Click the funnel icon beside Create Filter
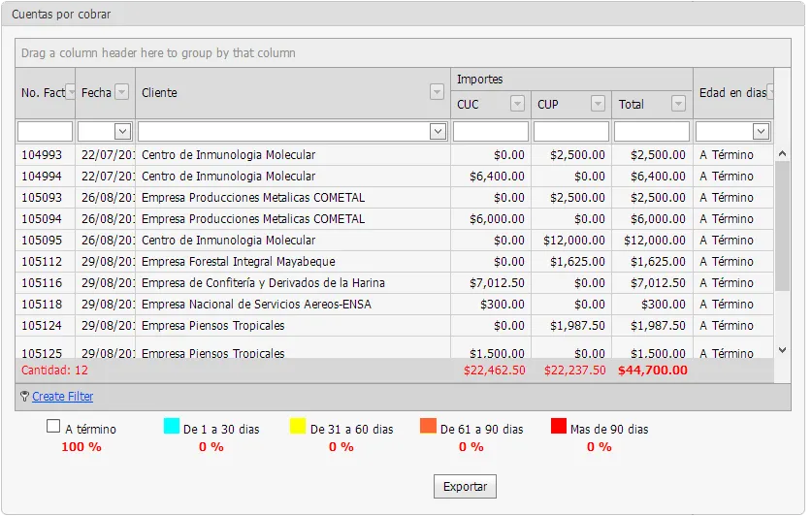The image size is (812, 516). (x=24, y=397)
